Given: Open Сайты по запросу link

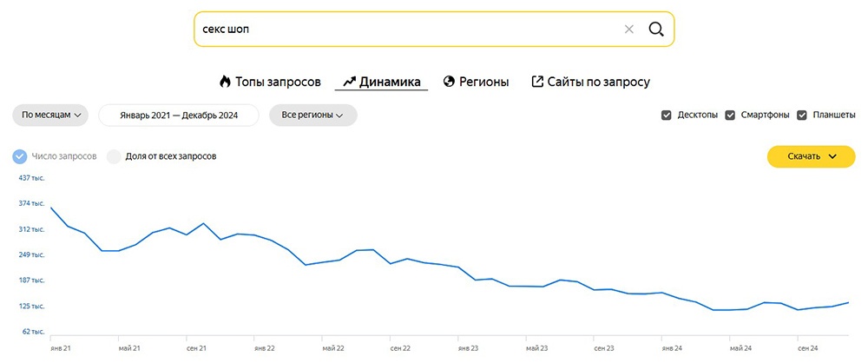Looking at the screenshot, I should pos(590,82).
